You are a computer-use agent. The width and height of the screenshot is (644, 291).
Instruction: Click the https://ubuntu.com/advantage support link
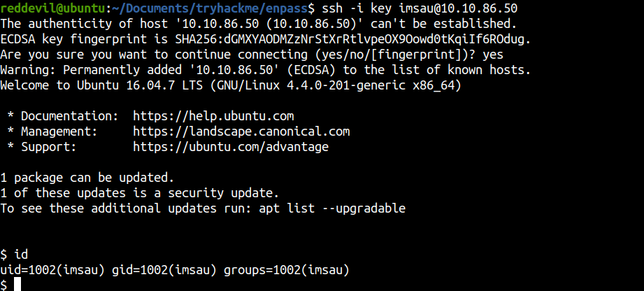click(x=231, y=147)
